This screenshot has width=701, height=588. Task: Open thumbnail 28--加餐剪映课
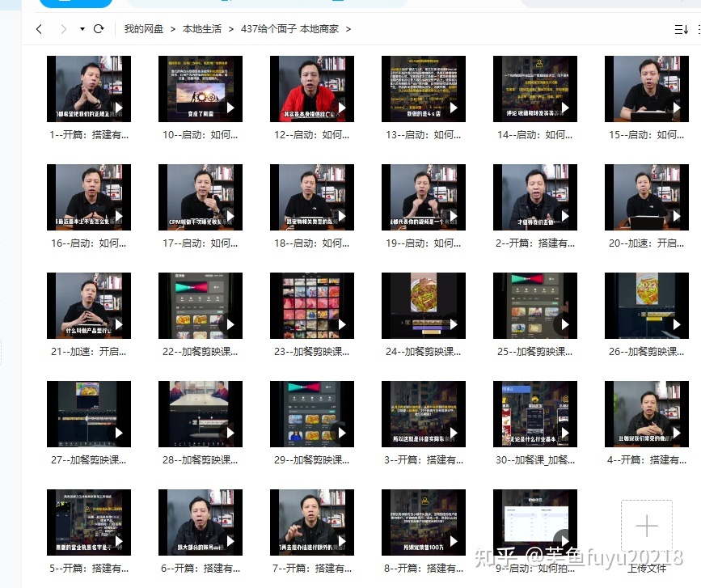point(201,414)
